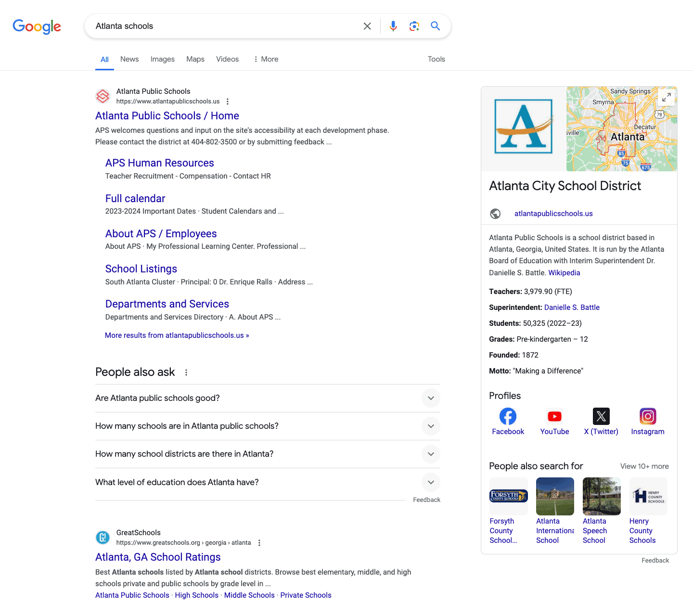The image size is (693, 616).
Task: Open the APS Human Resources link
Action: (160, 163)
